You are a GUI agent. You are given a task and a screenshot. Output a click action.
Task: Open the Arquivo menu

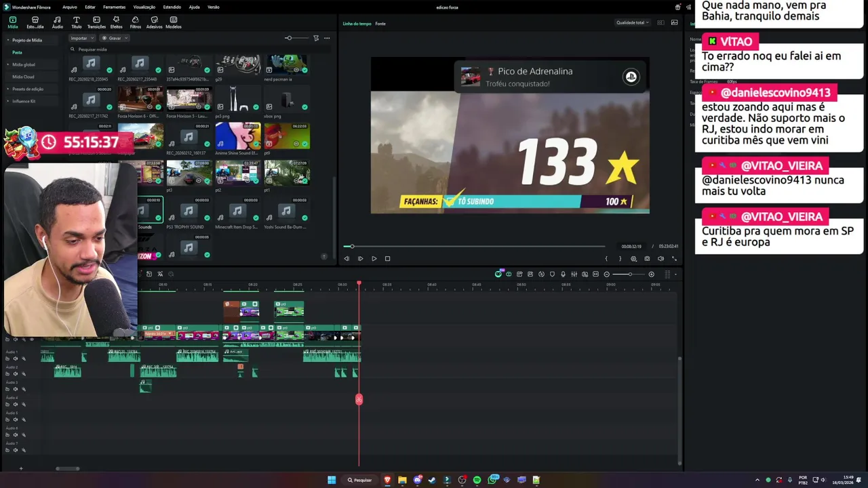coord(69,7)
